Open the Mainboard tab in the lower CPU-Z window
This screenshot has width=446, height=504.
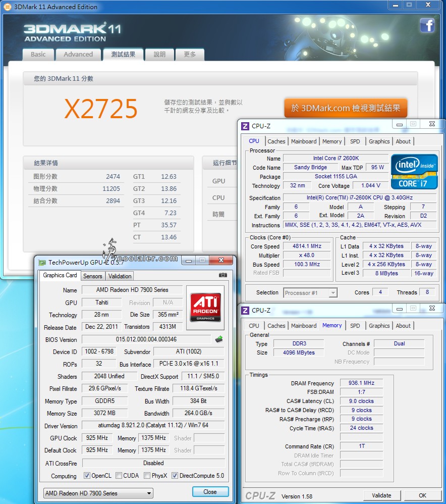click(304, 326)
